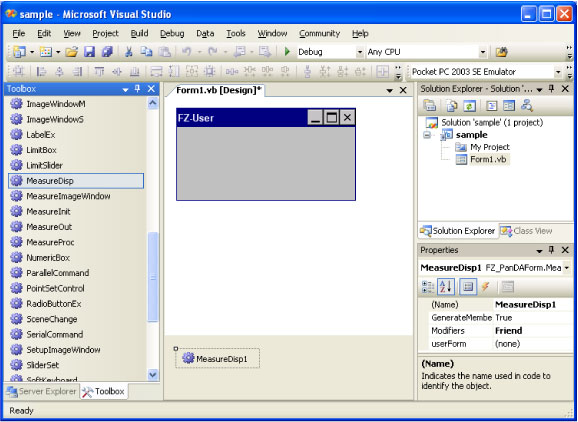Viewport: 578px width, 422px height.
Task: Click Show All Files icon in Solution Explorer
Action: [x=452, y=106]
